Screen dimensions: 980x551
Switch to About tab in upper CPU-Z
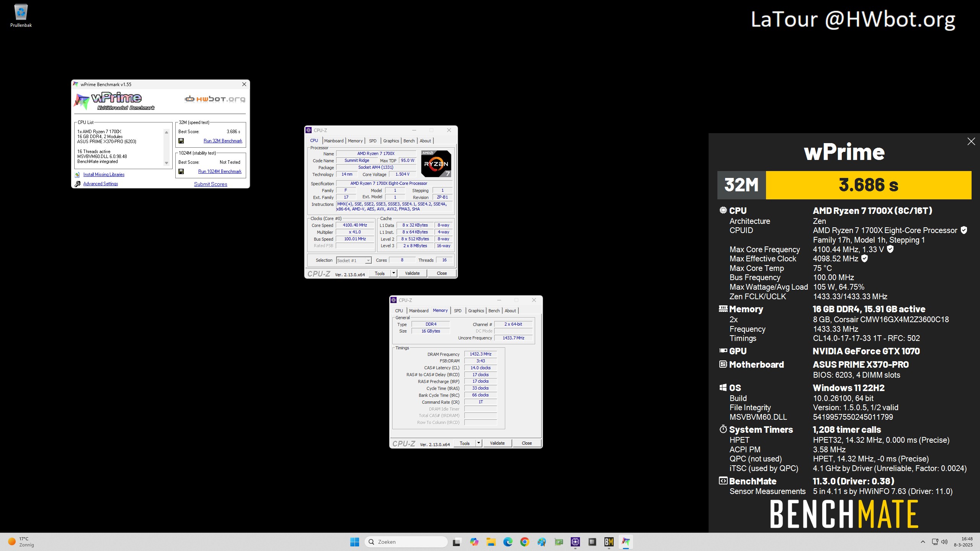tap(425, 141)
